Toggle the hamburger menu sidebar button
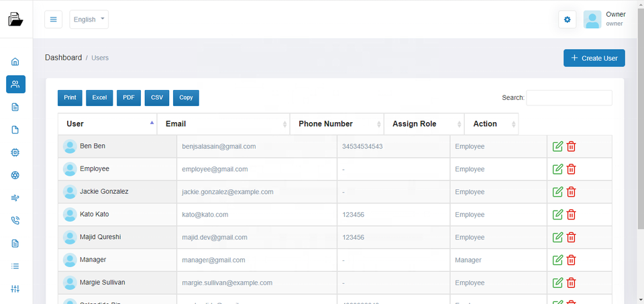Image resolution: width=644 pixels, height=304 pixels. (54, 19)
